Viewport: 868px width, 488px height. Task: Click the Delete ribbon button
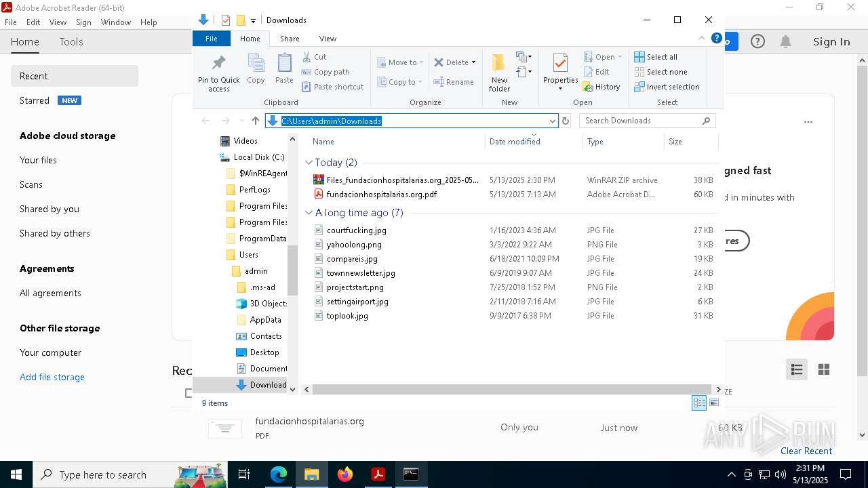click(455, 62)
